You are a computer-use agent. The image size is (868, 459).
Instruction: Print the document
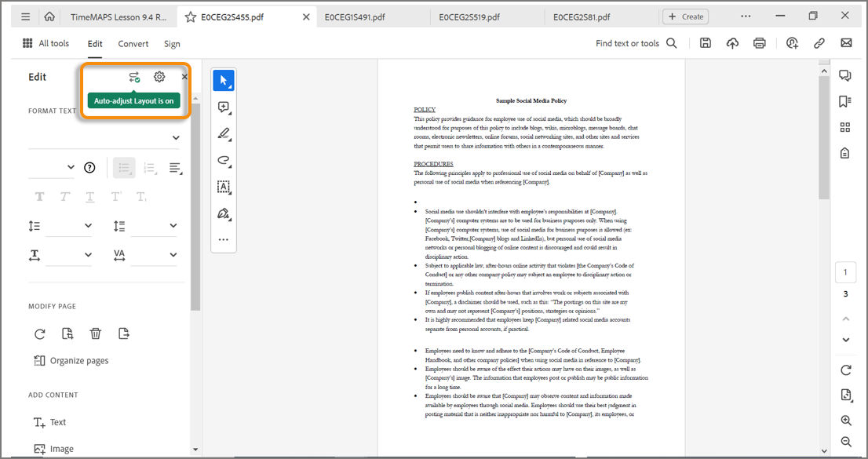coord(760,43)
